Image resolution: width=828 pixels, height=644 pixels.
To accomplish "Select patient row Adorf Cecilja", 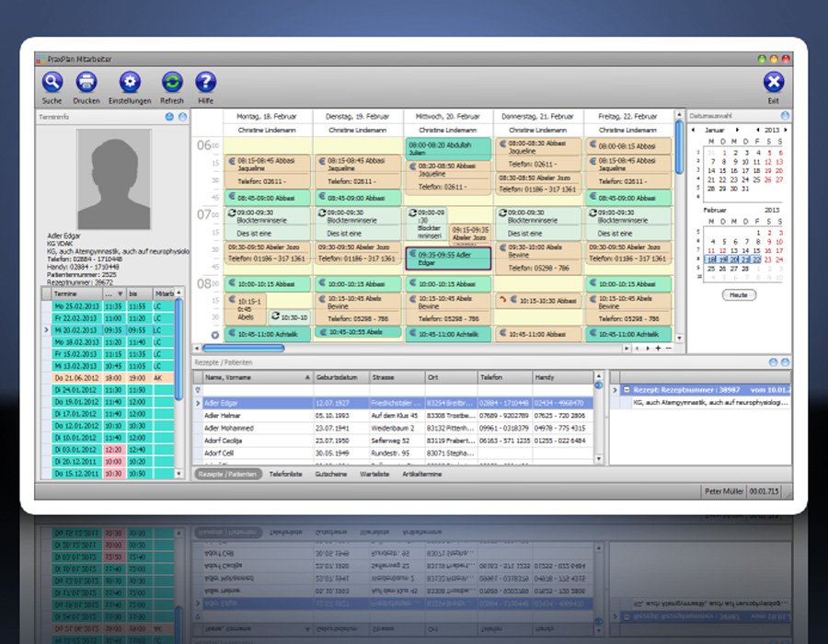I will click(x=394, y=441).
